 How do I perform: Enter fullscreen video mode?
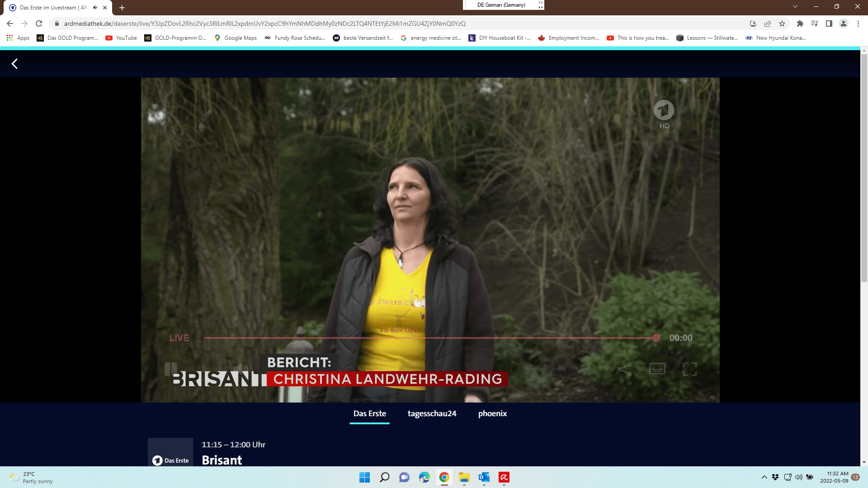tap(689, 369)
